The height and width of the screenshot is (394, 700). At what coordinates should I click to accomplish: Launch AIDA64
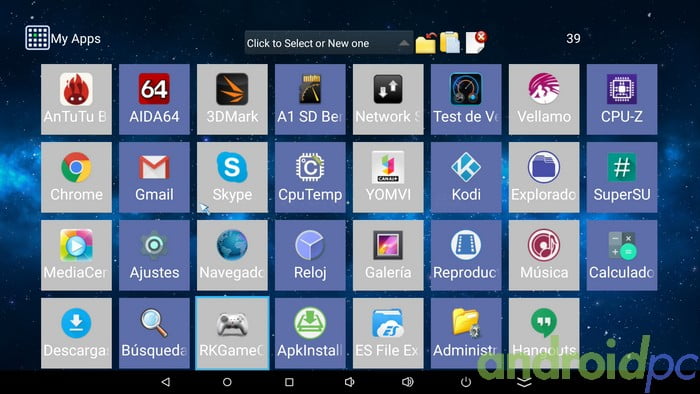[x=154, y=99]
